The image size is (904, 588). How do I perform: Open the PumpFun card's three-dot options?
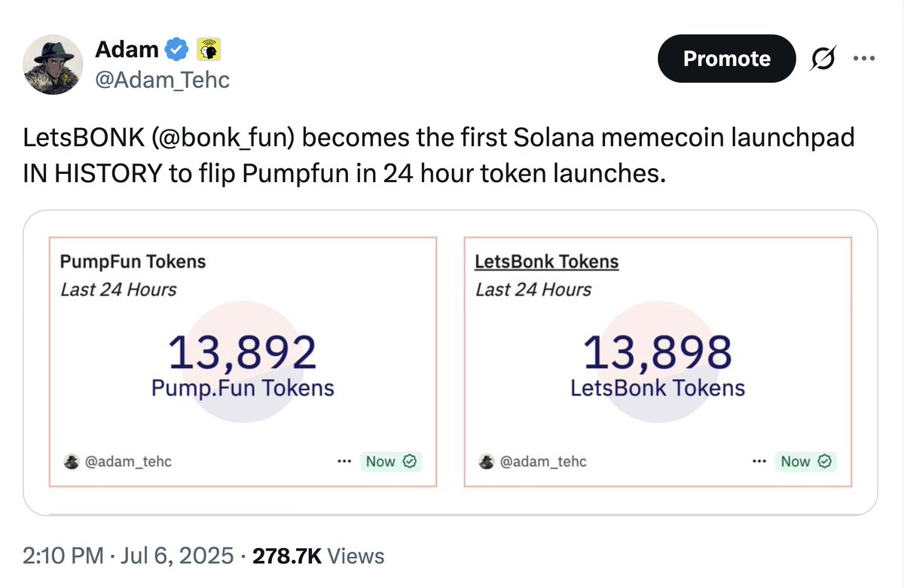pyautogui.click(x=344, y=462)
